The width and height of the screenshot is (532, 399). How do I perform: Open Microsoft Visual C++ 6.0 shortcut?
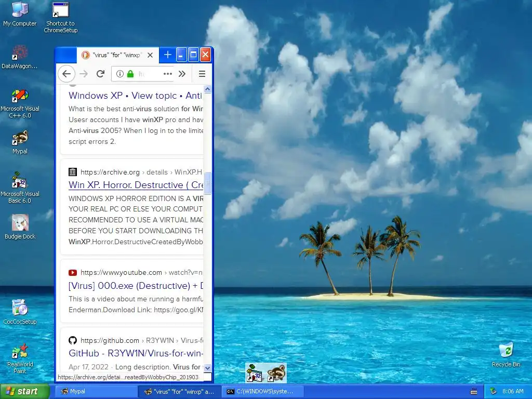[x=20, y=103]
